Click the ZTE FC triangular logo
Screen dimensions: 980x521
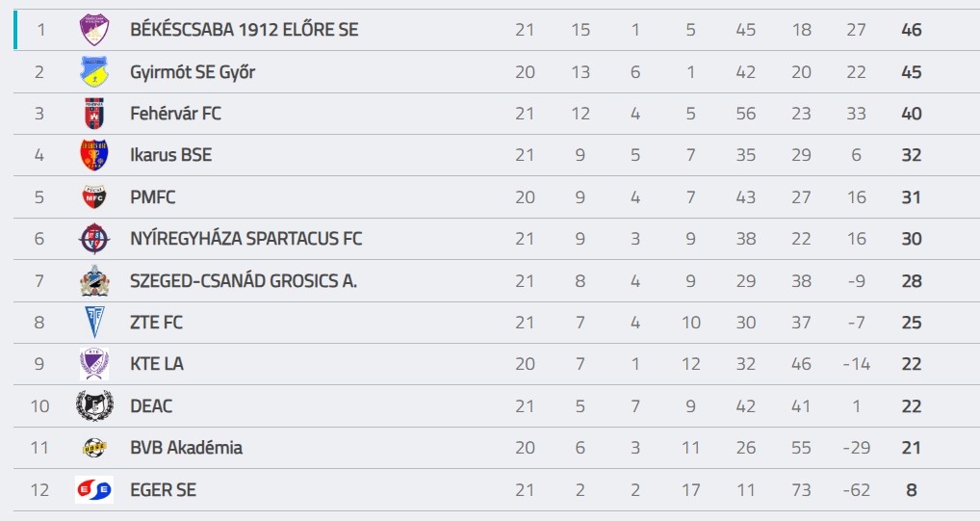tap(94, 322)
